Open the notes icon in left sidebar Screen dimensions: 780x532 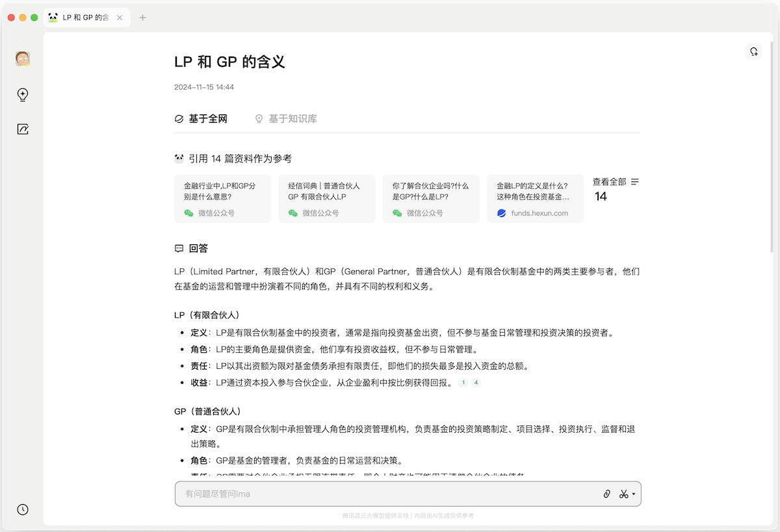pos(23,129)
